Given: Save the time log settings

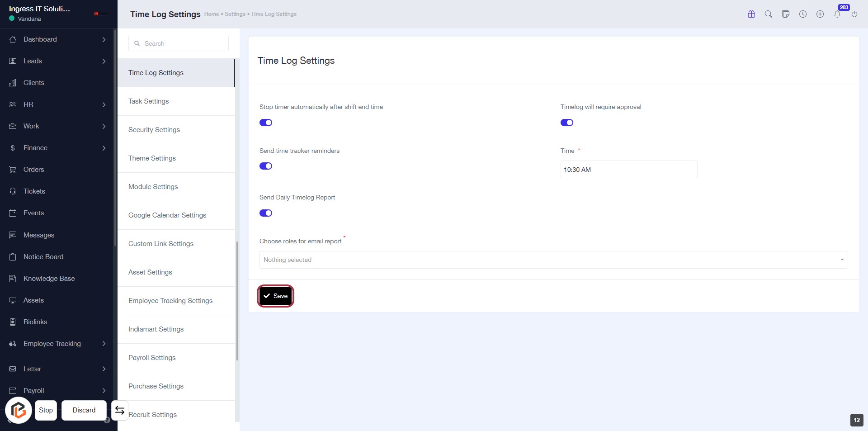Looking at the screenshot, I should click(x=276, y=296).
